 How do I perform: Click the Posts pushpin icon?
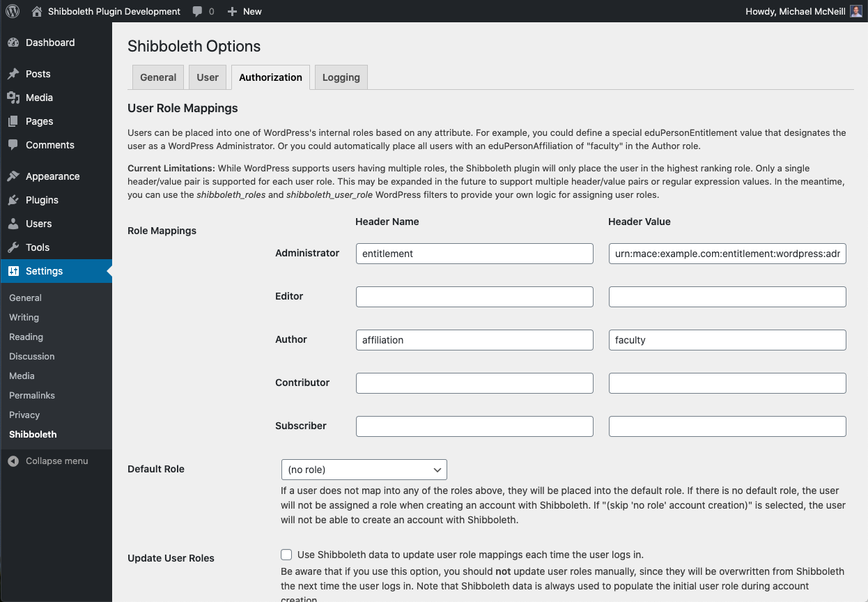pos(13,74)
